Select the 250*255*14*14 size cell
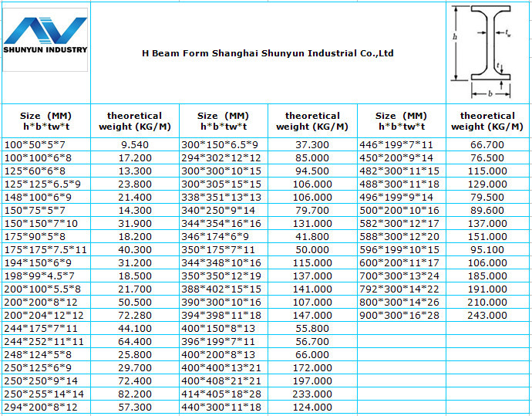This screenshot has width=532, height=416. [45, 394]
